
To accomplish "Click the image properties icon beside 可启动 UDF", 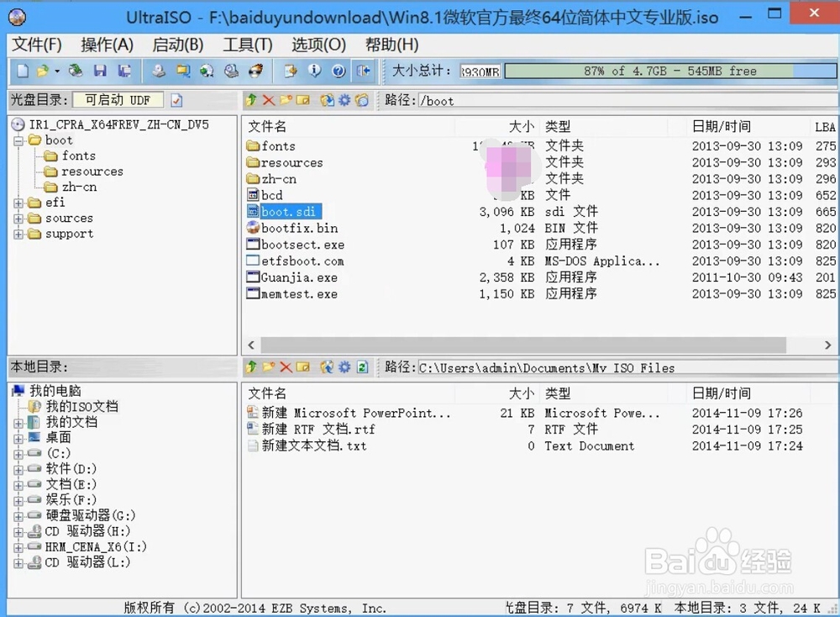I will click(x=176, y=100).
